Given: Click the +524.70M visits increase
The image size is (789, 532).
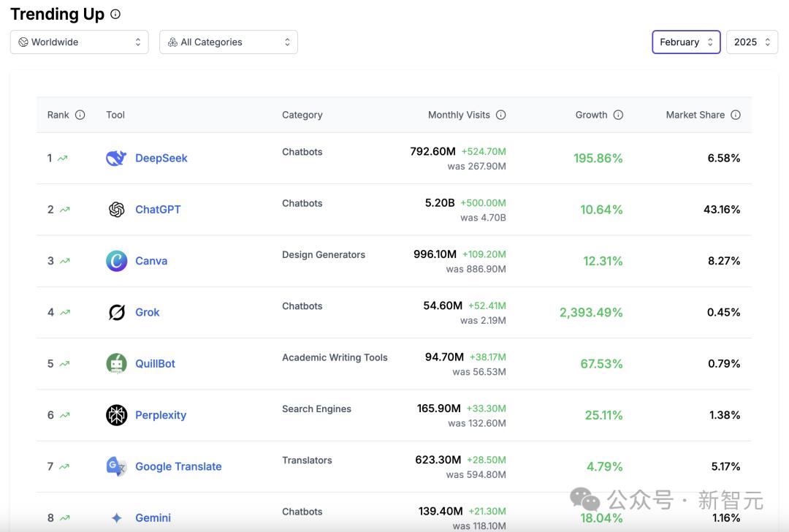Looking at the screenshot, I should coord(484,151).
